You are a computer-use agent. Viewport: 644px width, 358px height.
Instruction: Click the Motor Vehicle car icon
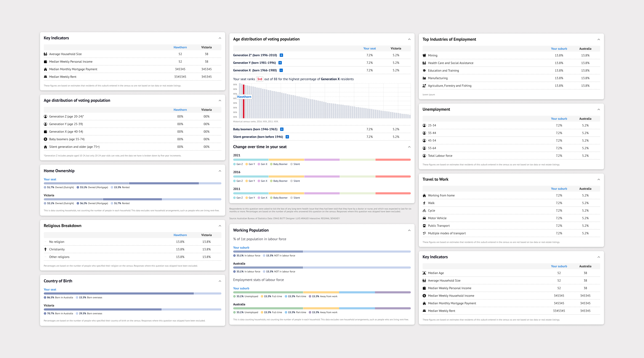424,218
